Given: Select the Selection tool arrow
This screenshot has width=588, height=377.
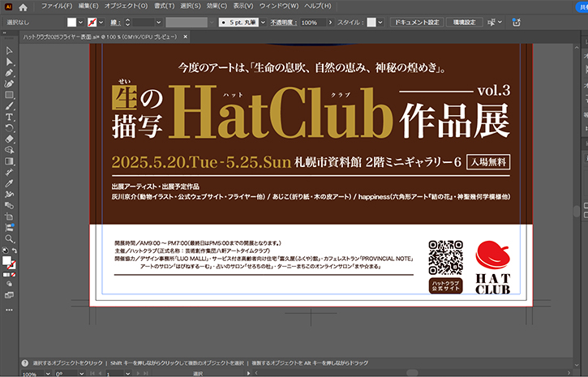Looking at the screenshot, I should point(9,50).
